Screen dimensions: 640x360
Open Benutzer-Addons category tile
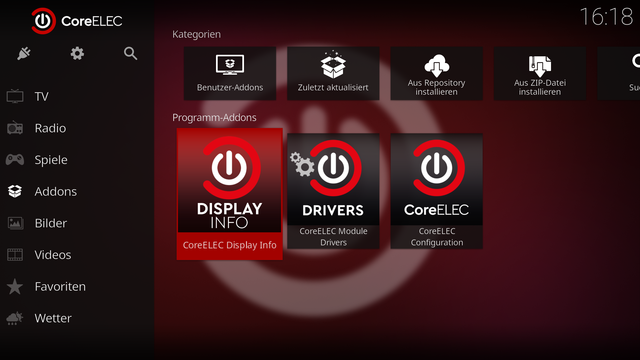pos(230,73)
